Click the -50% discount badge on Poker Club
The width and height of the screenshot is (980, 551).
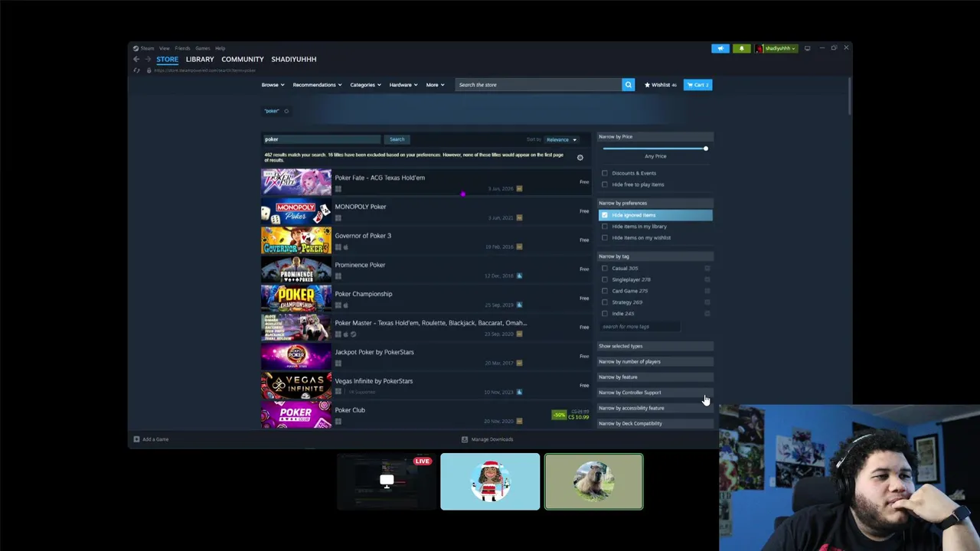coord(559,415)
